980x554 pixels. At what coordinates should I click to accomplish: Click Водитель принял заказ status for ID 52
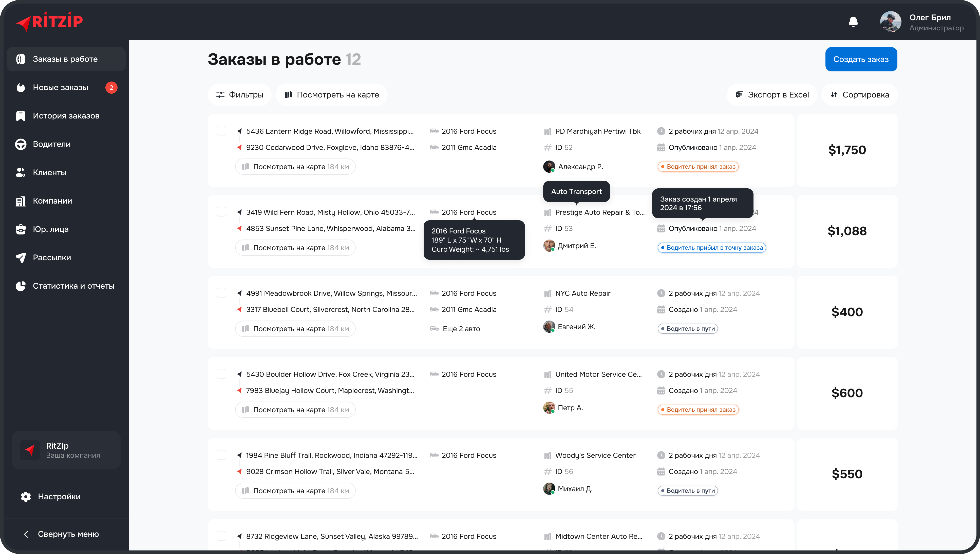point(698,167)
